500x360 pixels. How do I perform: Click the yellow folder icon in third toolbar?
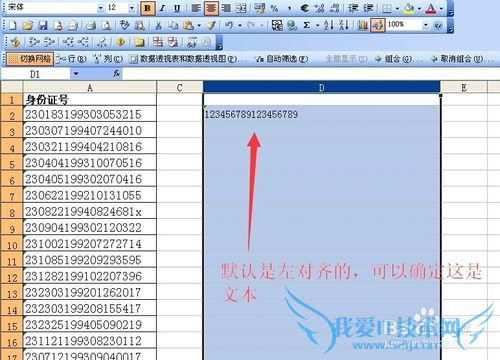click(139, 42)
